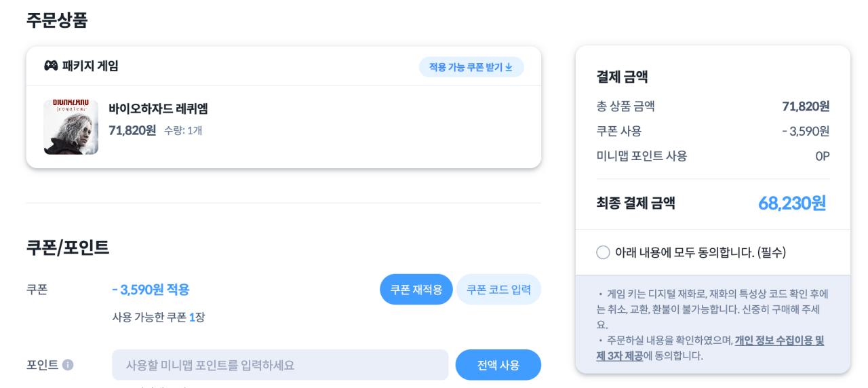Focus the 미니맵 포인트 input field

(x=280, y=365)
